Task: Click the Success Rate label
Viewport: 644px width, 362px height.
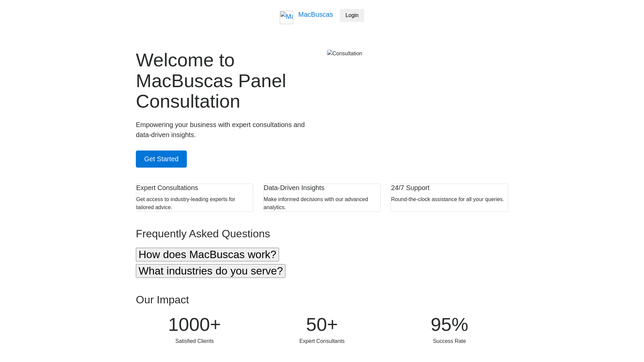Action: pyautogui.click(x=449, y=341)
